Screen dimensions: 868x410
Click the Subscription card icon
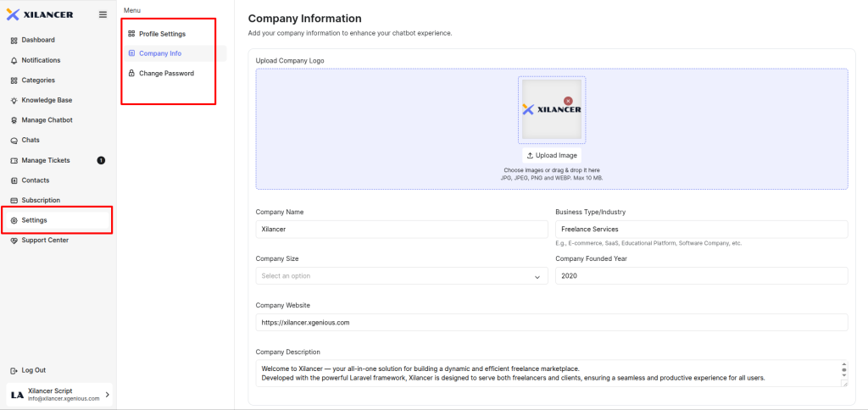(x=14, y=200)
